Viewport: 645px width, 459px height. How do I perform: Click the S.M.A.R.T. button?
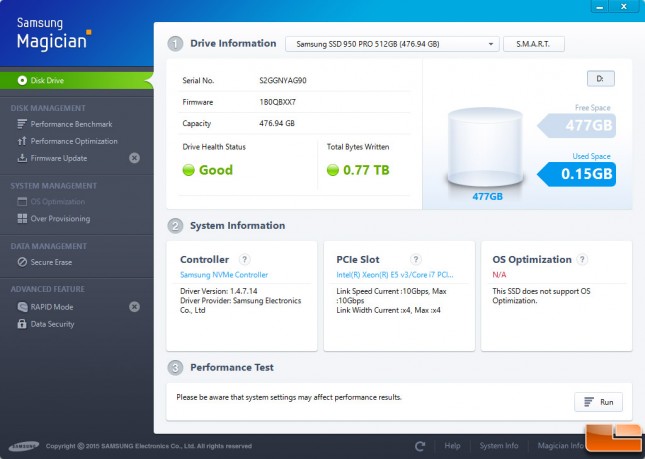click(x=534, y=44)
